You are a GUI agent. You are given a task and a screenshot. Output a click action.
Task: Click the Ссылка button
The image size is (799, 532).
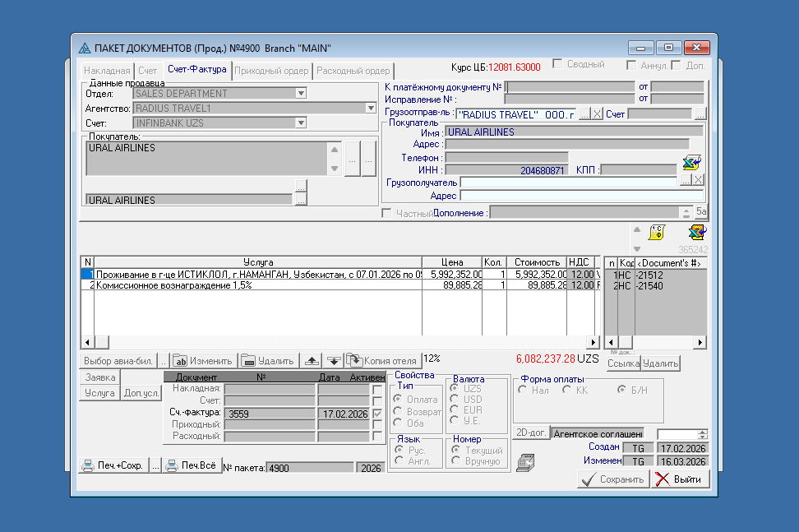click(x=623, y=363)
